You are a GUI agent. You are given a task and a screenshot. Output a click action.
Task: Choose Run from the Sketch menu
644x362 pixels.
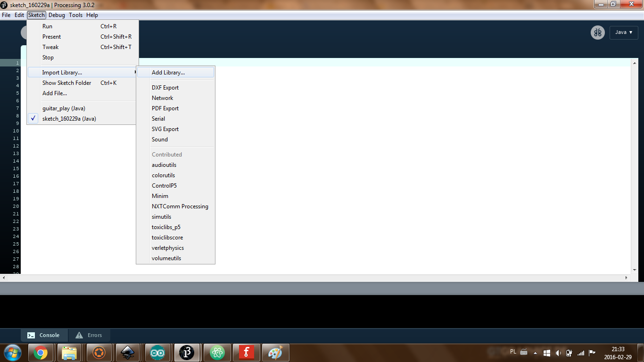click(83, 26)
